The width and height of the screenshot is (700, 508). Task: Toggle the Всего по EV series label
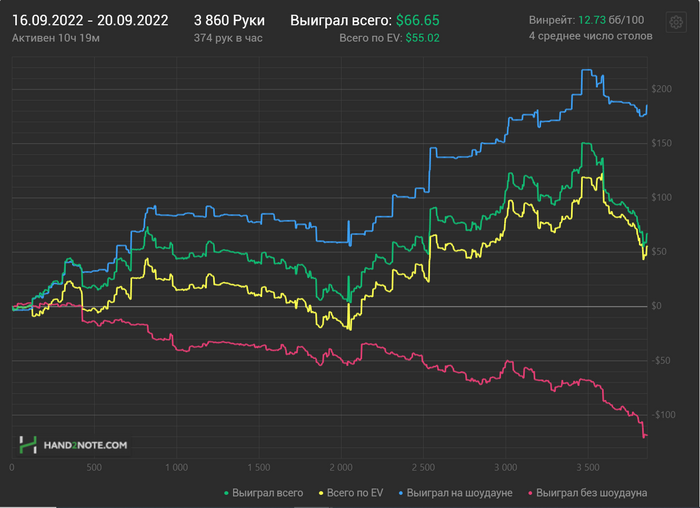tap(355, 493)
